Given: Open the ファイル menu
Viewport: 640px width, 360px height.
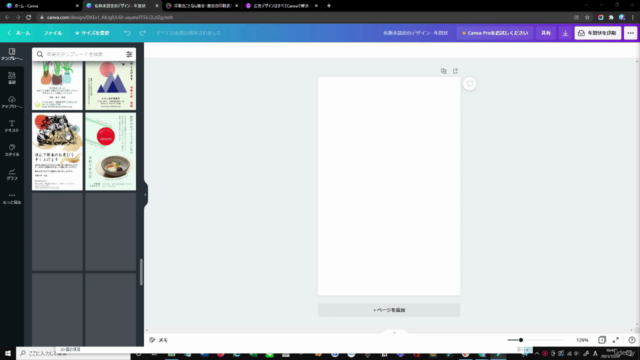Looking at the screenshot, I should coord(53,33).
